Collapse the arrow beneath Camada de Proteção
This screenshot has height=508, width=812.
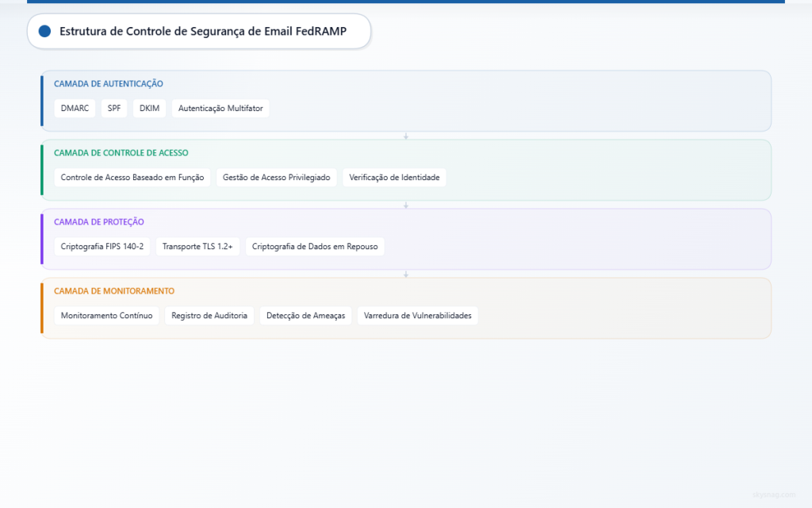pyautogui.click(x=406, y=273)
